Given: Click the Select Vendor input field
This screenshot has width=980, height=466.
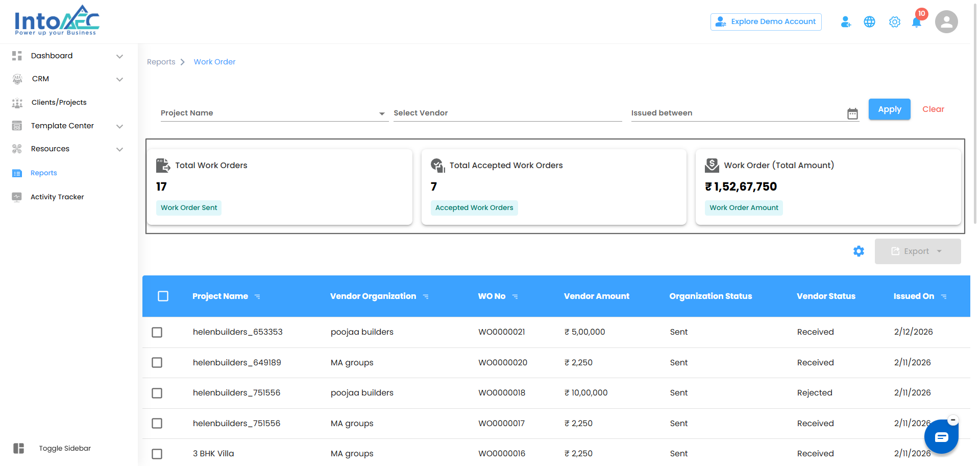Looking at the screenshot, I should [507, 113].
